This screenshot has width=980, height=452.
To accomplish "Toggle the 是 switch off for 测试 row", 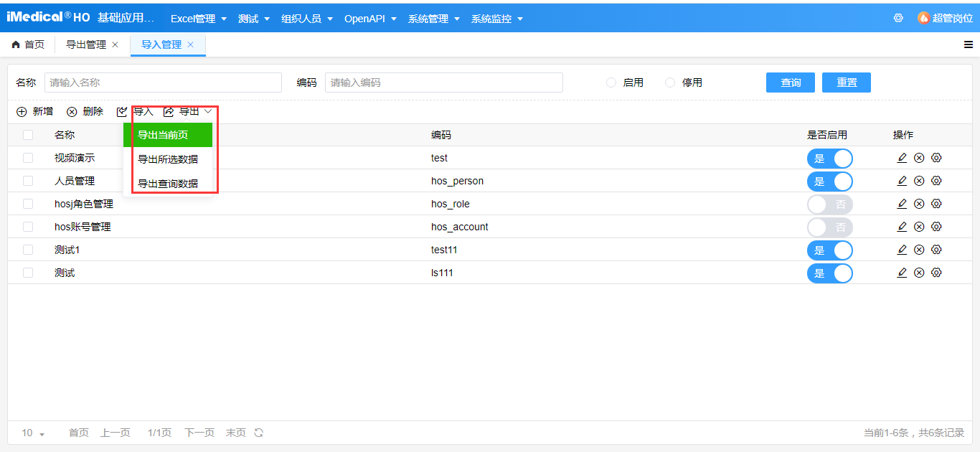I will [830, 273].
